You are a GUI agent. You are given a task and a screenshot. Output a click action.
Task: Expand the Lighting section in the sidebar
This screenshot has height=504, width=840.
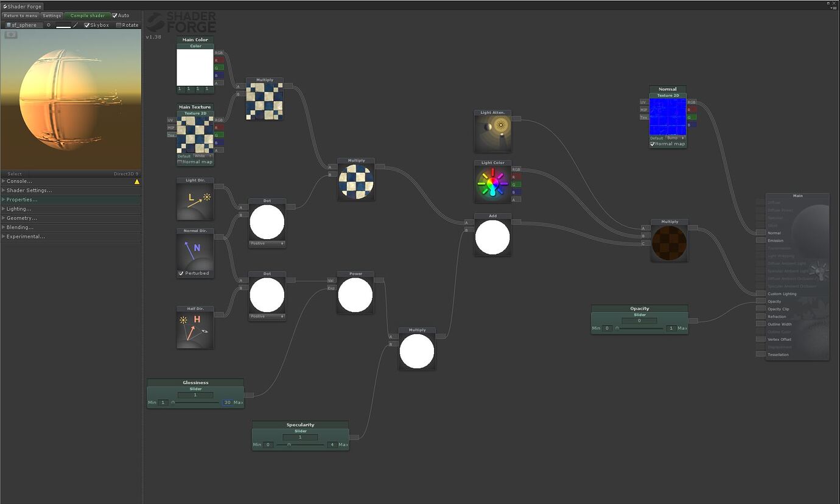tap(18, 208)
